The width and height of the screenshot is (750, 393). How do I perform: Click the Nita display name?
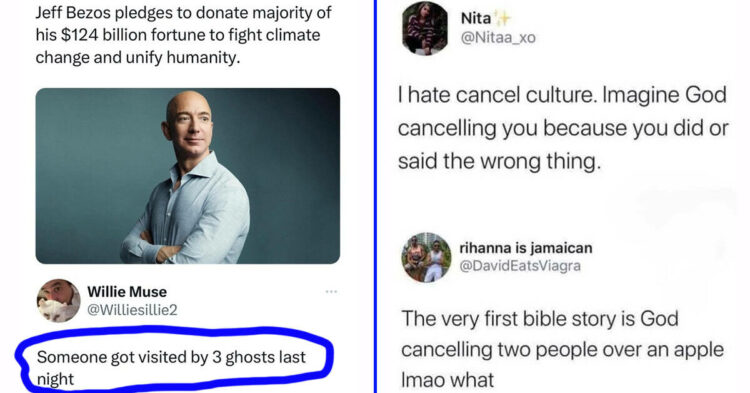click(475, 18)
